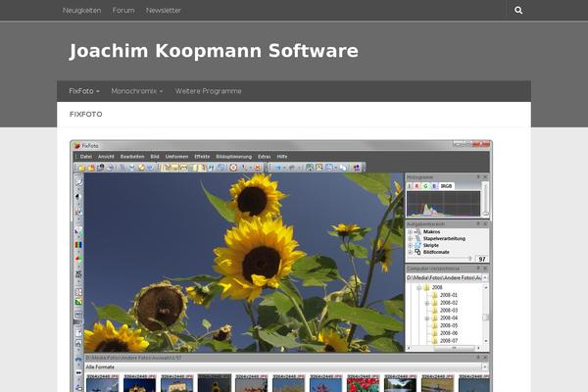This screenshot has width=588, height=392.
Task: Open the Umformen menu in FixFoto
Action: [176, 157]
